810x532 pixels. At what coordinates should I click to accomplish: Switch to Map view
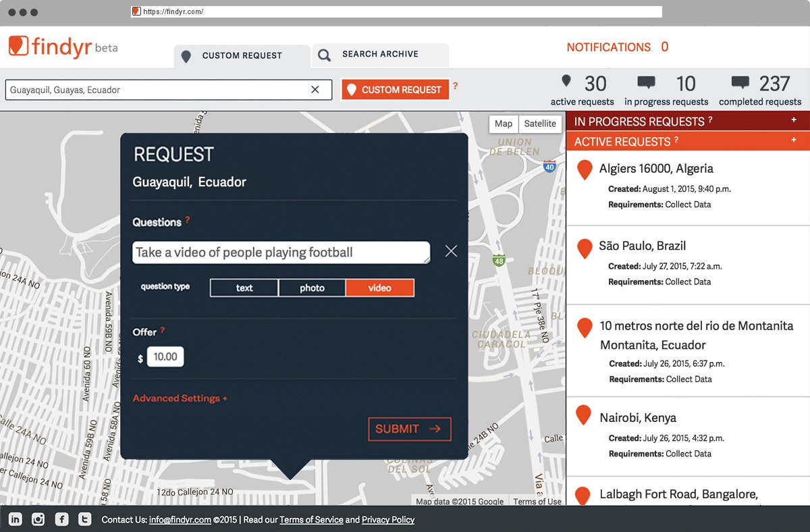point(504,124)
